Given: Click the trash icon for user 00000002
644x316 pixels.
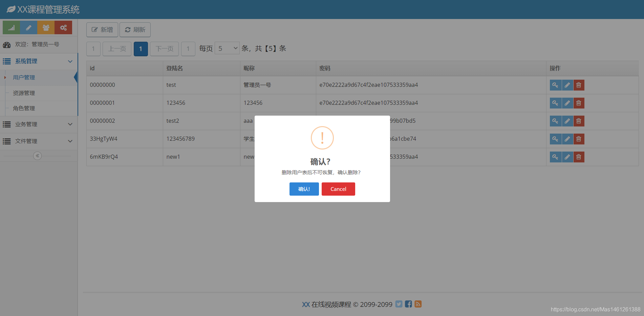Looking at the screenshot, I should 579,121.
